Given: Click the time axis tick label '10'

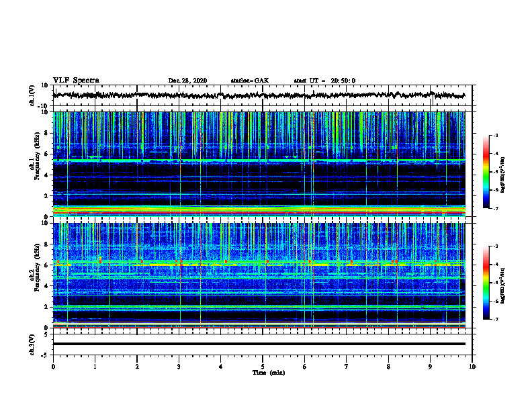Looking at the screenshot, I should pyautogui.click(x=472, y=367).
